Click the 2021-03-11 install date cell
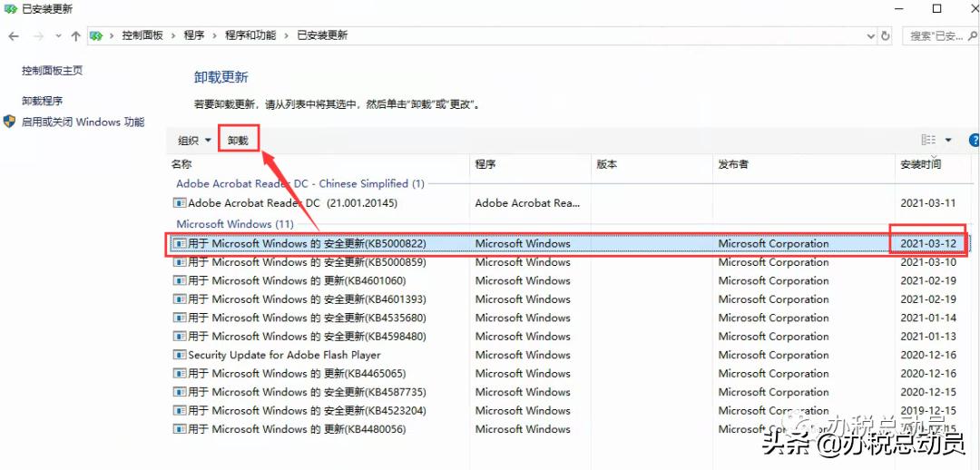The image size is (980, 470). (928, 203)
